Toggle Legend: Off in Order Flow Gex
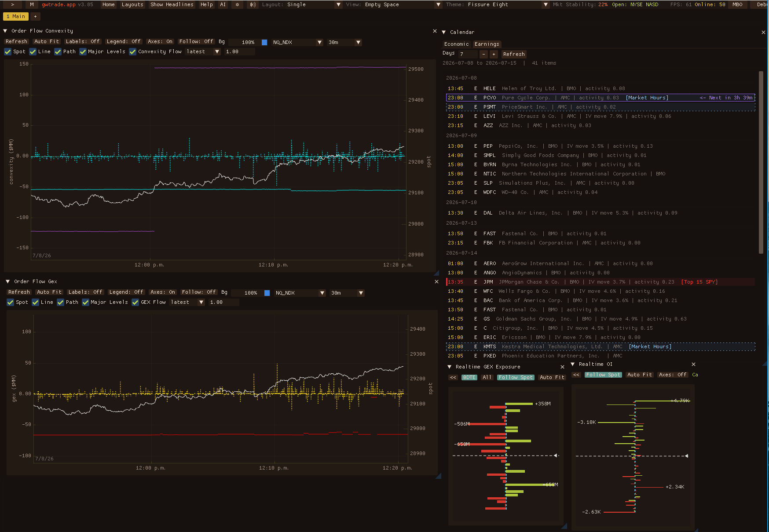This screenshot has height=532, width=769. coord(126,292)
